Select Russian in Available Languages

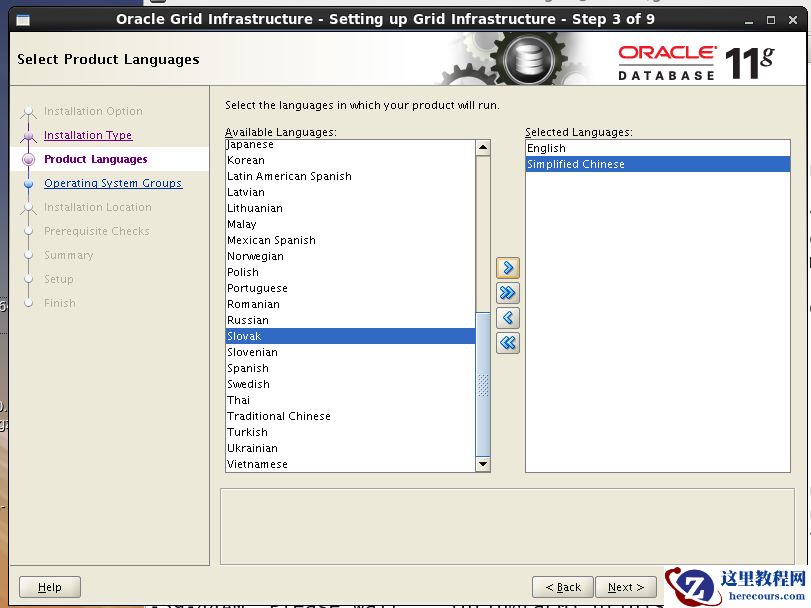click(350, 320)
